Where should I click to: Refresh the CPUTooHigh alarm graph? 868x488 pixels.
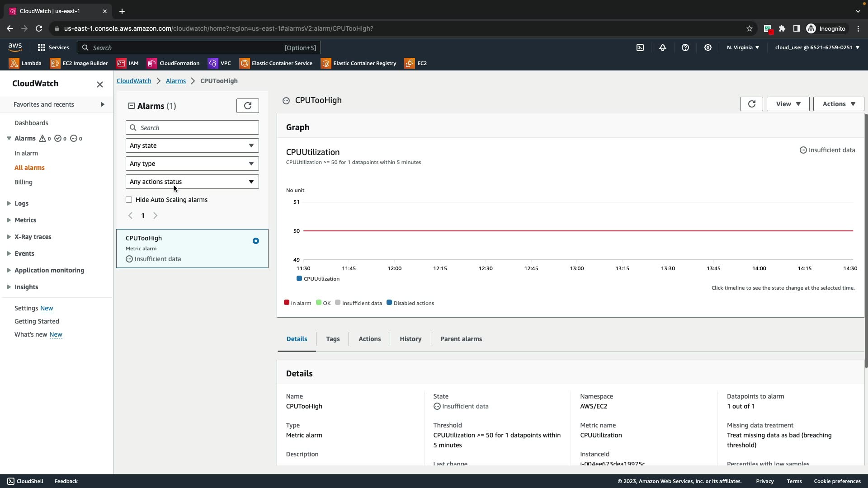click(x=751, y=104)
